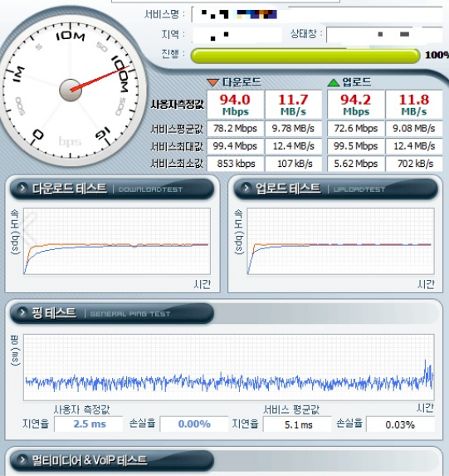
Task: Click the service average 9.08 MB/s cell
Action: 414,129
